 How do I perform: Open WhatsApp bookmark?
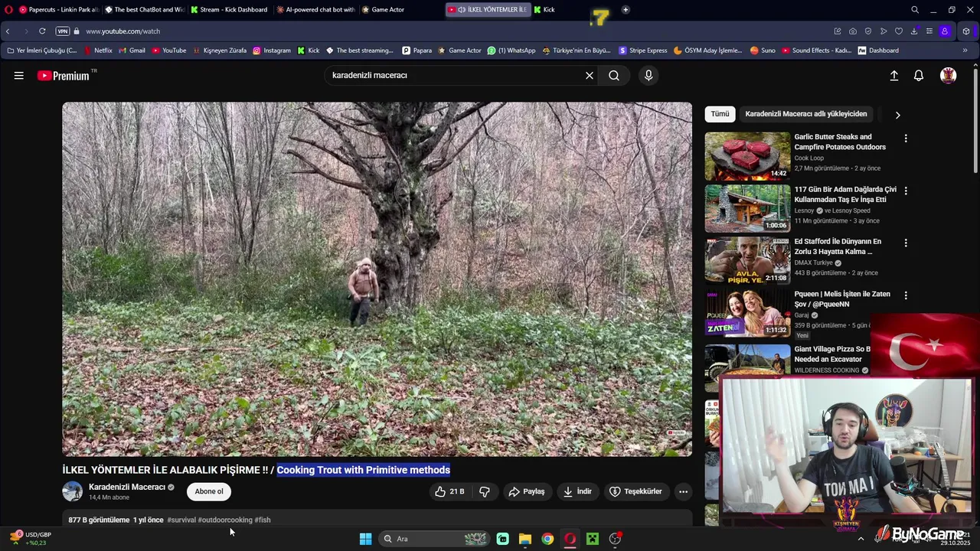[511, 51]
